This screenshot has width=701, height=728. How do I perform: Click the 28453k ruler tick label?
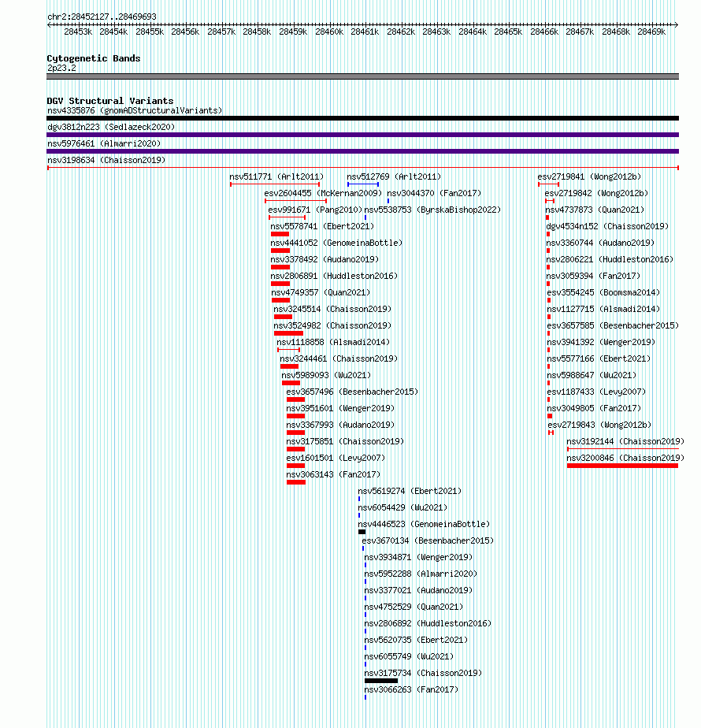click(78, 32)
